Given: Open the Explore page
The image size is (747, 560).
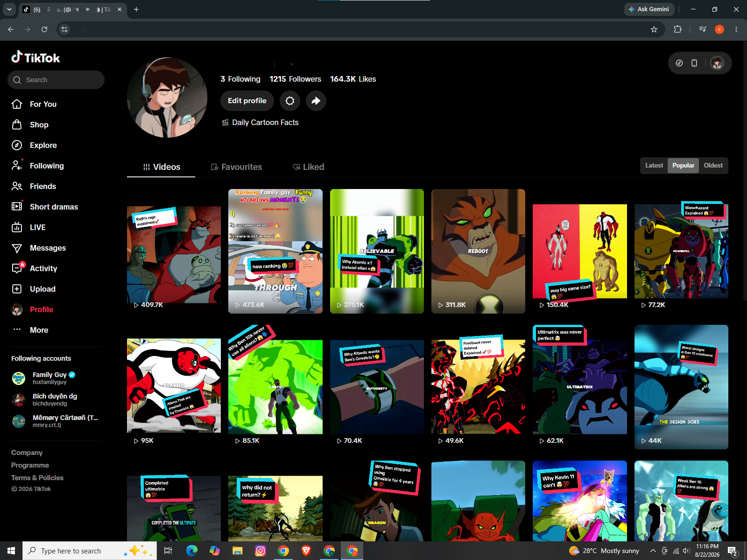Looking at the screenshot, I should [x=35, y=145].
